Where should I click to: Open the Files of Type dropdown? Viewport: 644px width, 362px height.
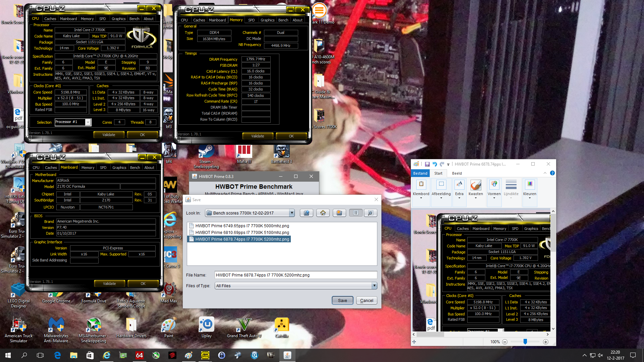click(374, 286)
